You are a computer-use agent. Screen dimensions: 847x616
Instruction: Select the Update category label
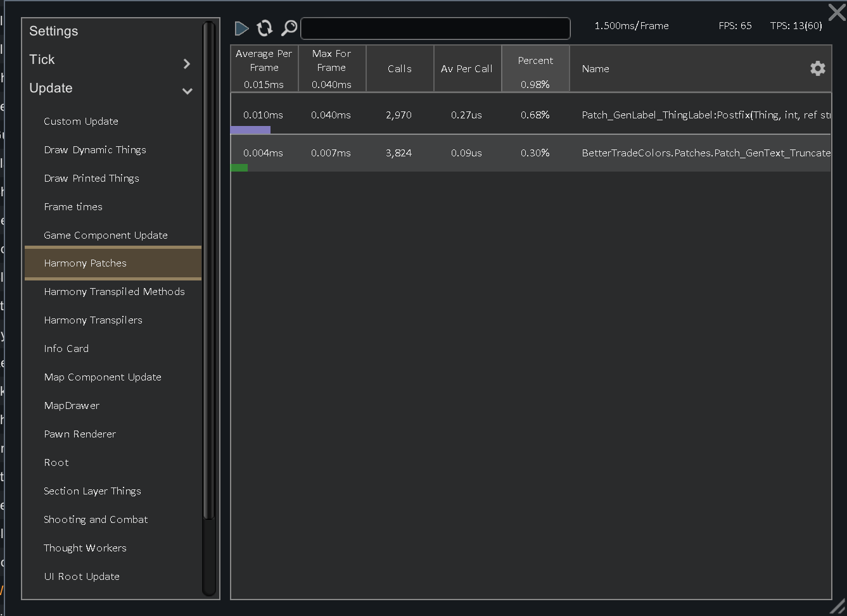point(51,88)
